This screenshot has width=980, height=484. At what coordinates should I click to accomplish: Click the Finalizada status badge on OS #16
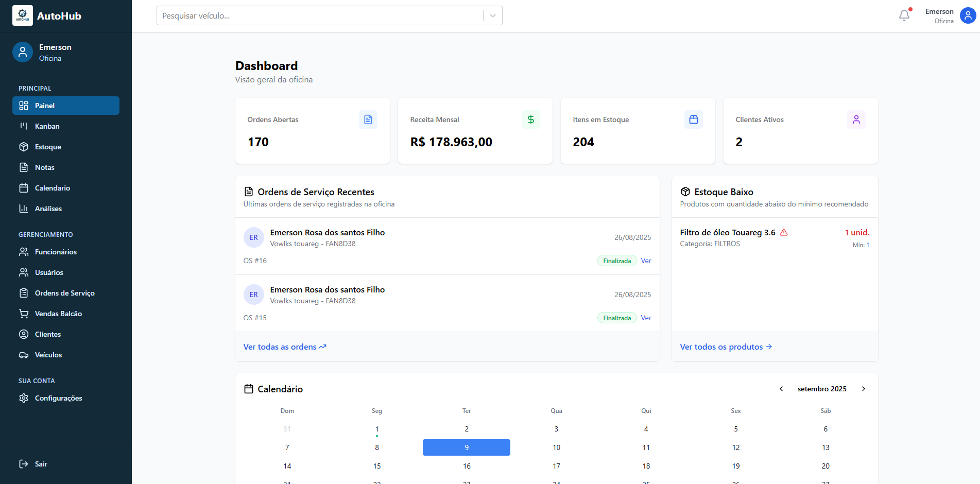(616, 261)
